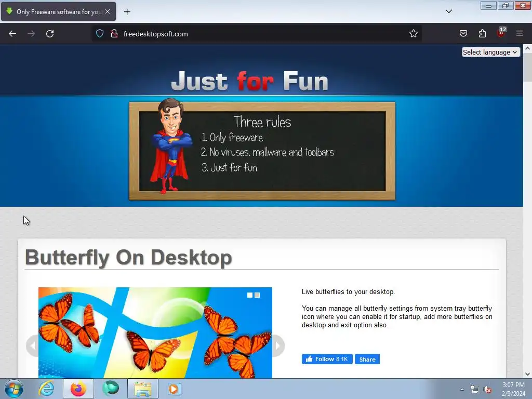Click the text 'Live butterflies to your desktop.'
Screen dimensions: 532x399
click(x=348, y=292)
